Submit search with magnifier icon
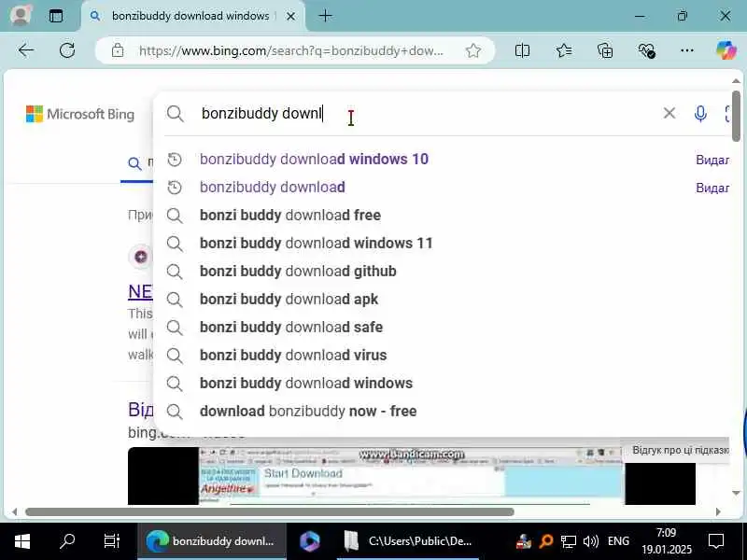747x560 pixels. [176, 114]
